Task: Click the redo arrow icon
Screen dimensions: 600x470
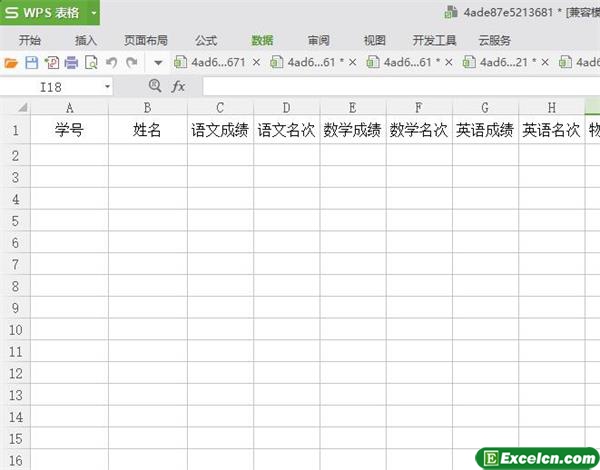Action: [132, 62]
